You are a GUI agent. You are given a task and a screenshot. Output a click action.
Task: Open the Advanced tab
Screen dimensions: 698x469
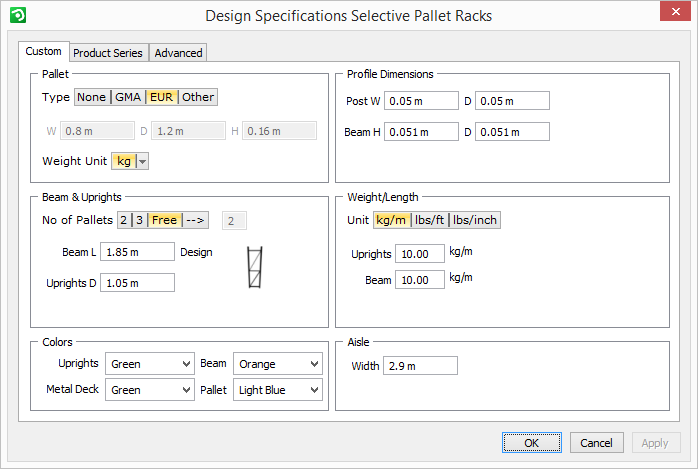click(x=179, y=53)
